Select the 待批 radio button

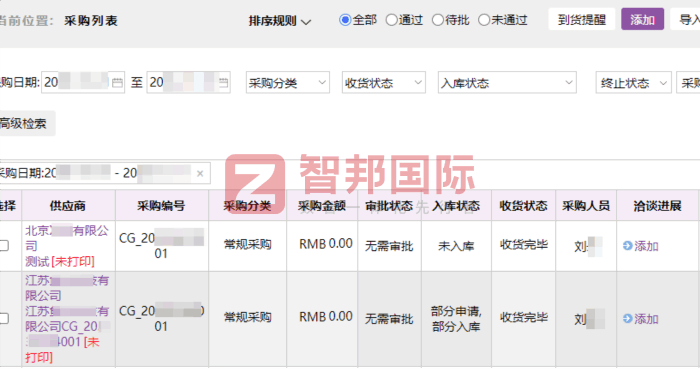(438, 20)
